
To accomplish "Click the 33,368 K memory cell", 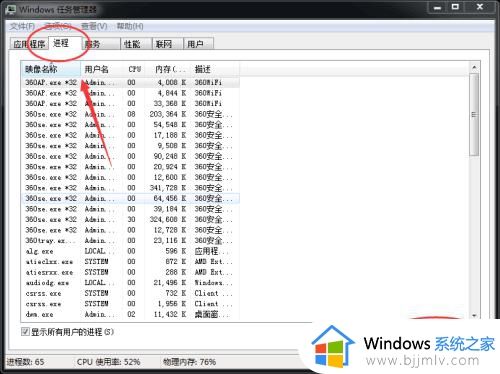I will click(170, 103).
